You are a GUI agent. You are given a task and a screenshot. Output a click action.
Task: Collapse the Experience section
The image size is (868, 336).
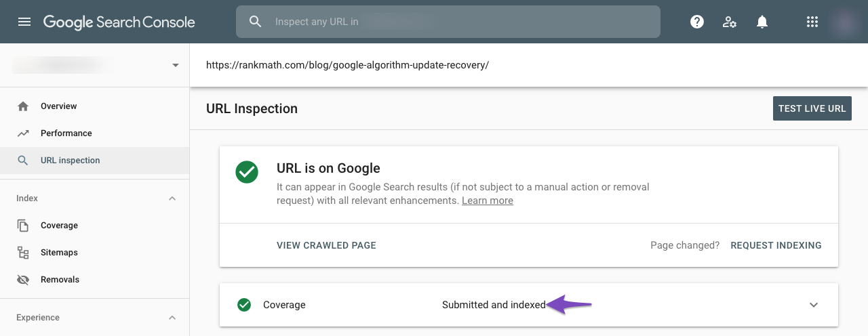(x=172, y=318)
